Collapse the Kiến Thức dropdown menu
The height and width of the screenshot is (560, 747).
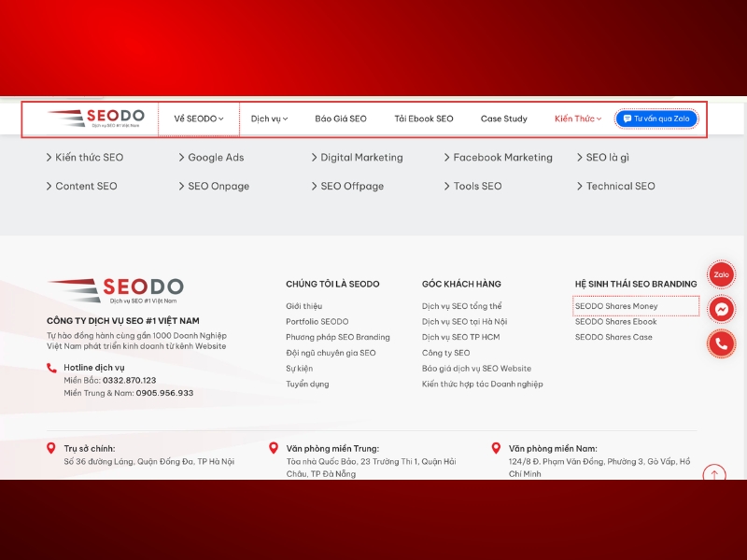point(578,119)
